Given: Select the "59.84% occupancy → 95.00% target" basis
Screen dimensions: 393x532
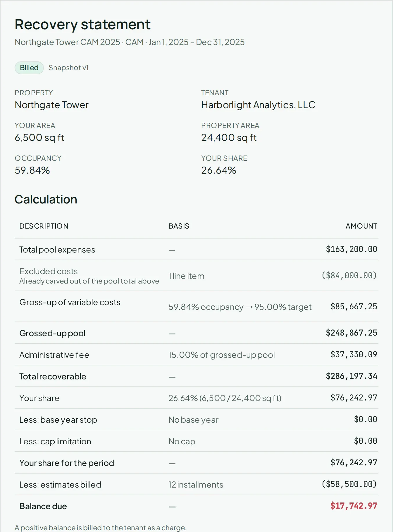Looking at the screenshot, I should pos(240,307).
